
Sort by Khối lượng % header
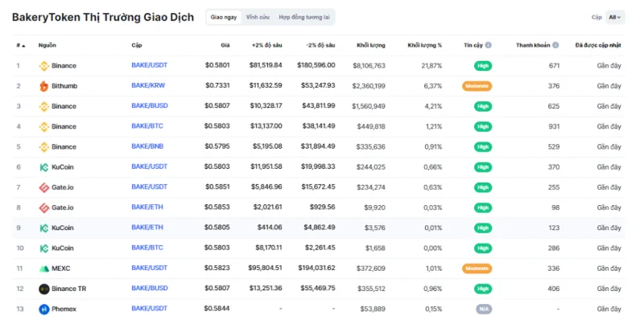[x=425, y=45]
